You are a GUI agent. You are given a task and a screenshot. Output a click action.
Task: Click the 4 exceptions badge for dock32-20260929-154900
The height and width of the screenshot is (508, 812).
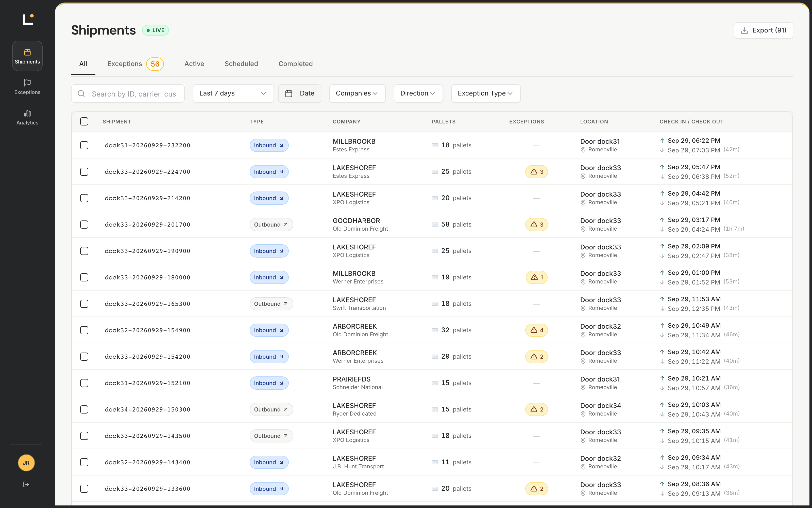click(x=536, y=330)
